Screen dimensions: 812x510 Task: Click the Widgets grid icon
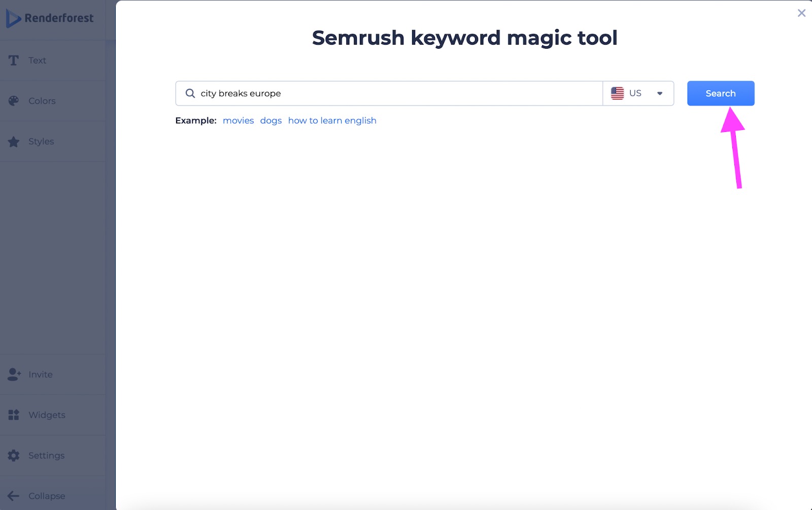[13, 415]
